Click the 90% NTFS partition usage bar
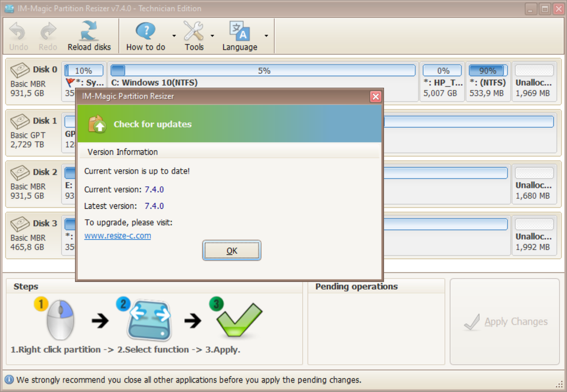567x392 pixels. pyautogui.click(x=488, y=71)
